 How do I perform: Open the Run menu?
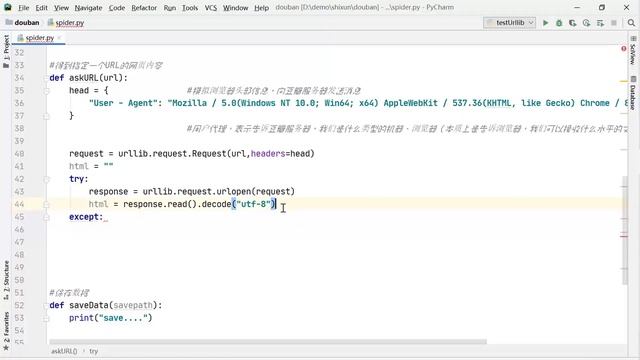click(169, 7)
